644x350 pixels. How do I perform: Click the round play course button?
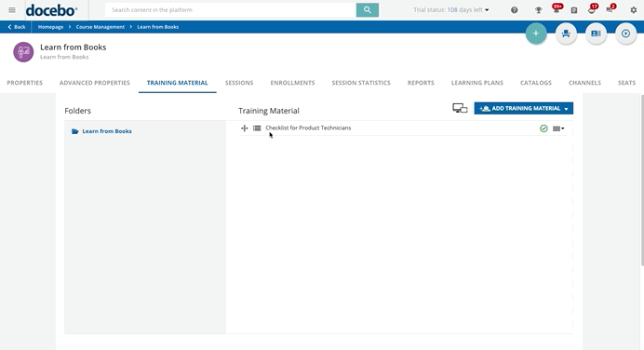[626, 34]
